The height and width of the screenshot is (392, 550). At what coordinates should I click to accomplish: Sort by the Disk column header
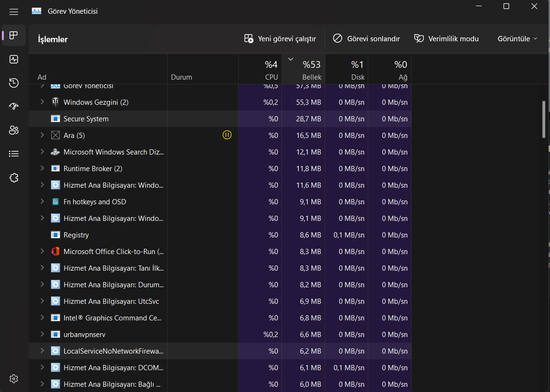point(346,69)
